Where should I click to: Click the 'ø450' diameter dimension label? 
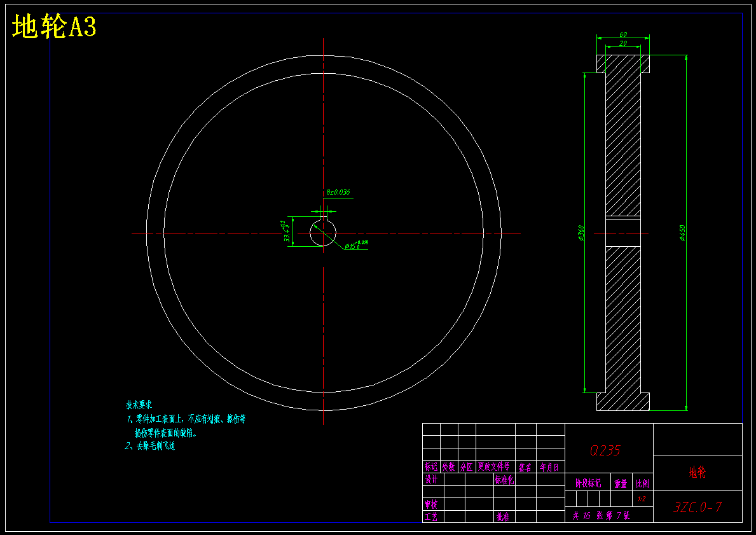pyautogui.click(x=682, y=233)
